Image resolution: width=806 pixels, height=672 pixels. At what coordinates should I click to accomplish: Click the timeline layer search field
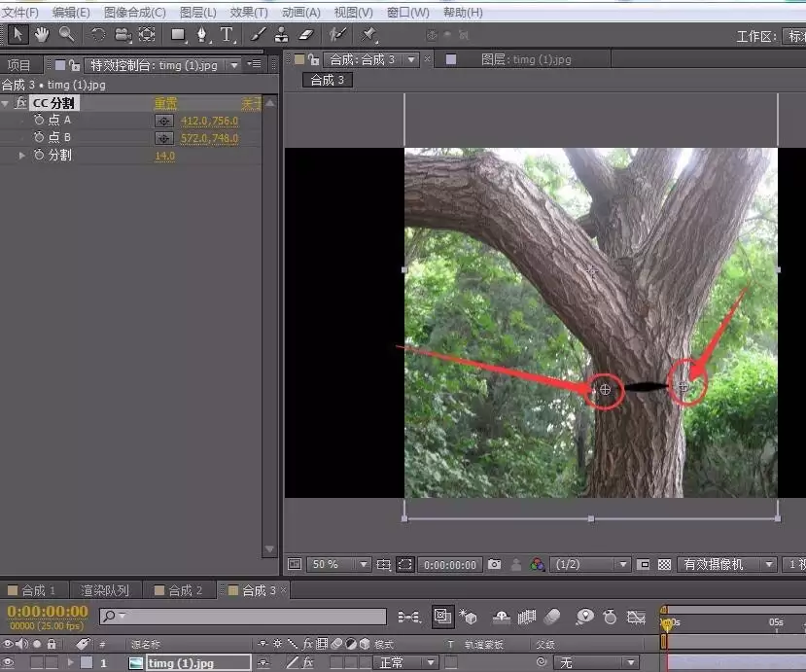coord(243,616)
